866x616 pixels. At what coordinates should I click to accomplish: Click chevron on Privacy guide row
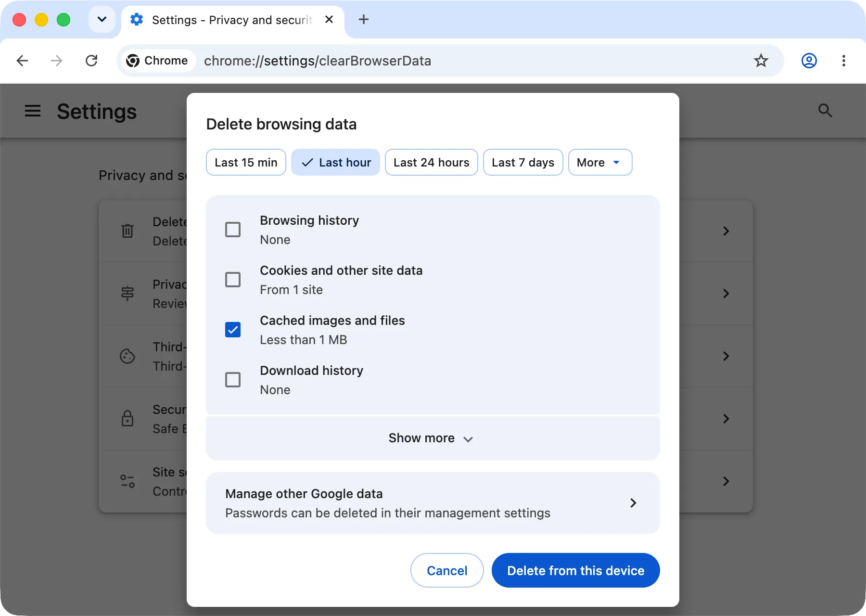726,294
